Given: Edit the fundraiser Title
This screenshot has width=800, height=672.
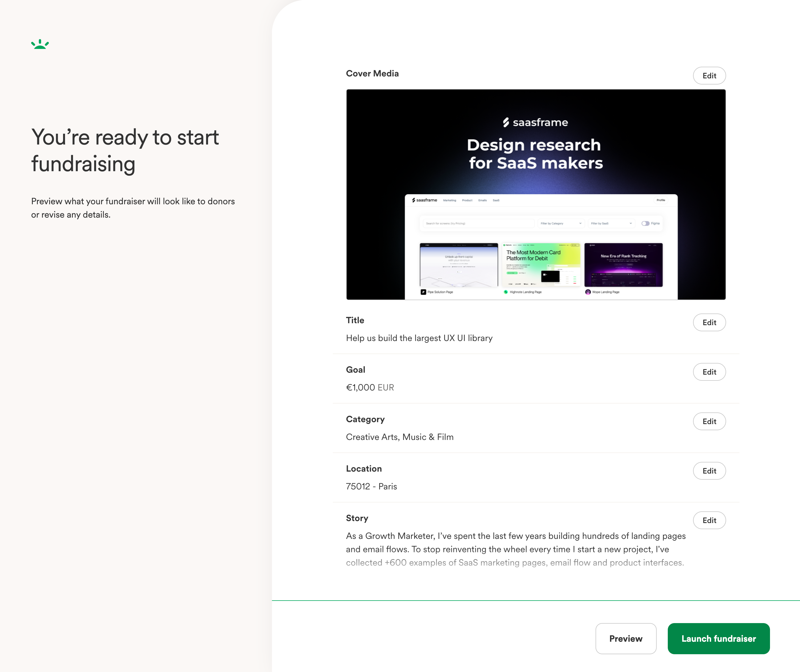Looking at the screenshot, I should pyautogui.click(x=709, y=322).
